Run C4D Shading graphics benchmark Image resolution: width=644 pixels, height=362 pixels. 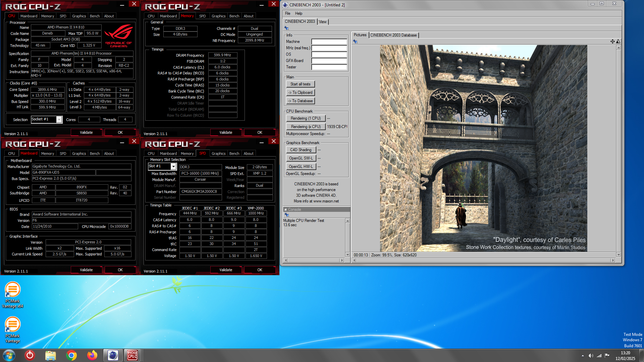pos(301,150)
